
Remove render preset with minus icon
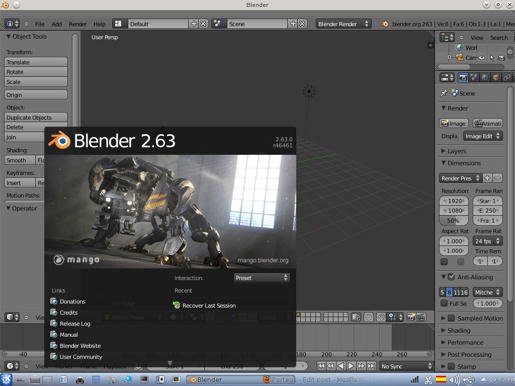[x=497, y=178]
